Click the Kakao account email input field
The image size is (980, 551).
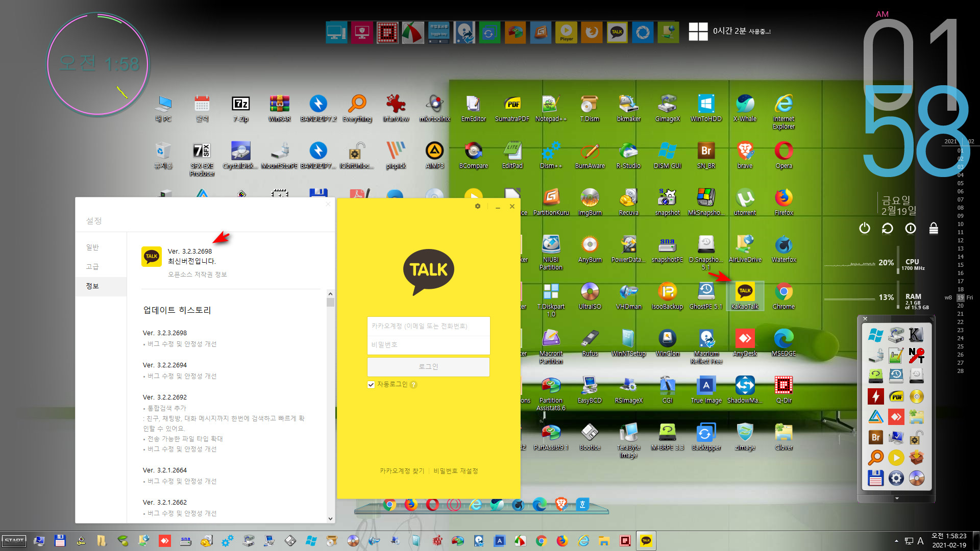tap(428, 326)
